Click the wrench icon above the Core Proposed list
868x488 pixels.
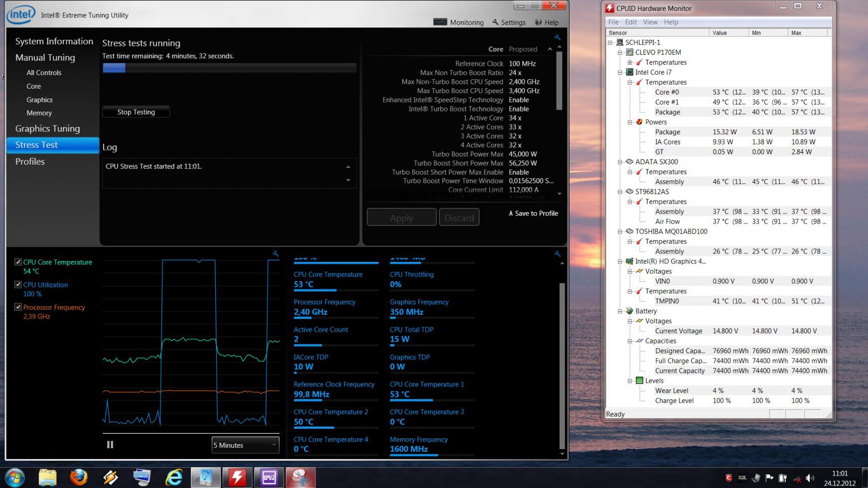557,37
